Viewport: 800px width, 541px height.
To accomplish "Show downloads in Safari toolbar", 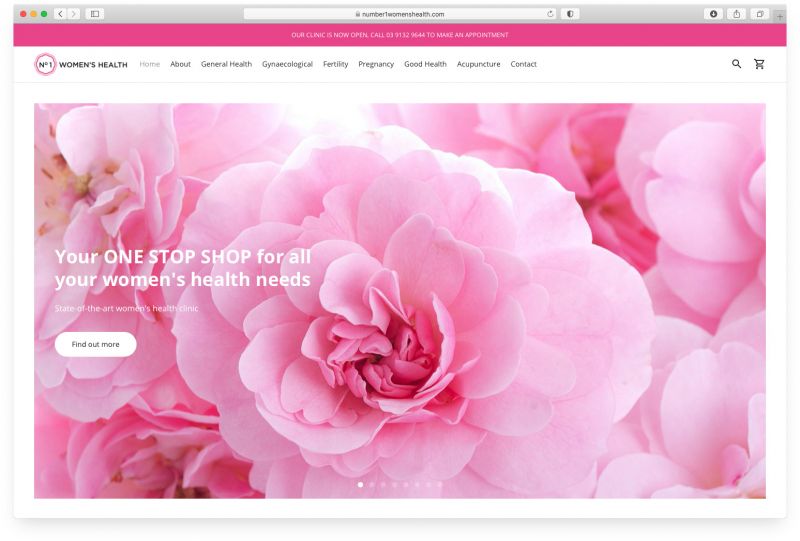I will (714, 14).
